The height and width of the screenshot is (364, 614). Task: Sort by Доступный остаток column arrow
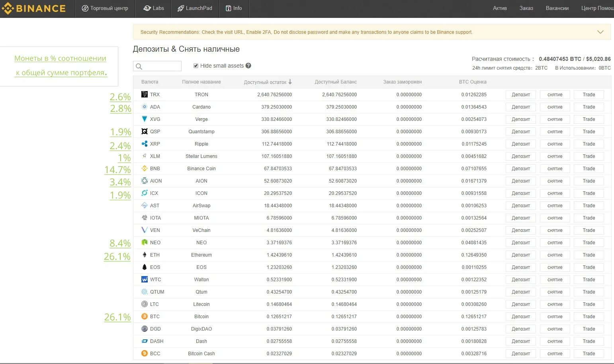click(290, 82)
